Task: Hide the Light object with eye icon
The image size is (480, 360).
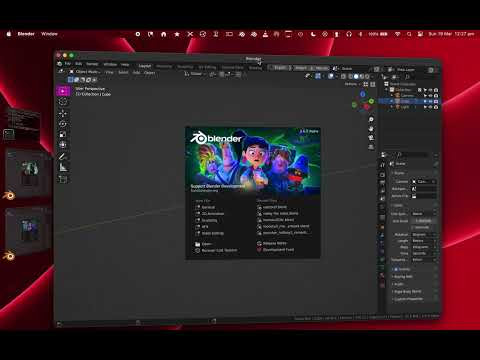Action: pyautogui.click(x=430, y=107)
